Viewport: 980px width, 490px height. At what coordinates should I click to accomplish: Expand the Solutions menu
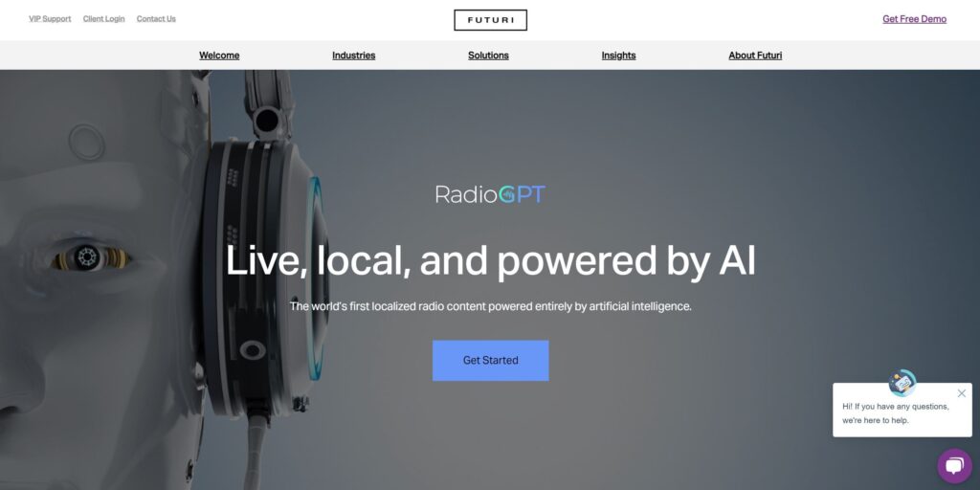coord(488,55)
